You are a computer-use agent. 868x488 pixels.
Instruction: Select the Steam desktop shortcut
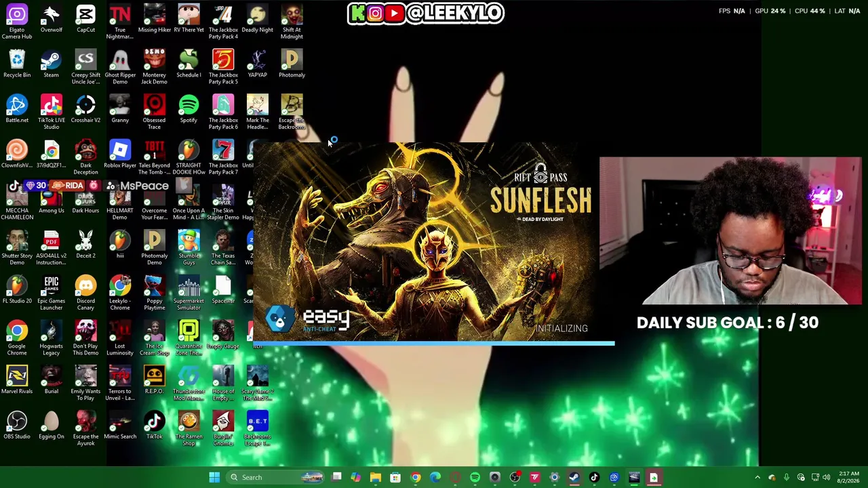52,64
